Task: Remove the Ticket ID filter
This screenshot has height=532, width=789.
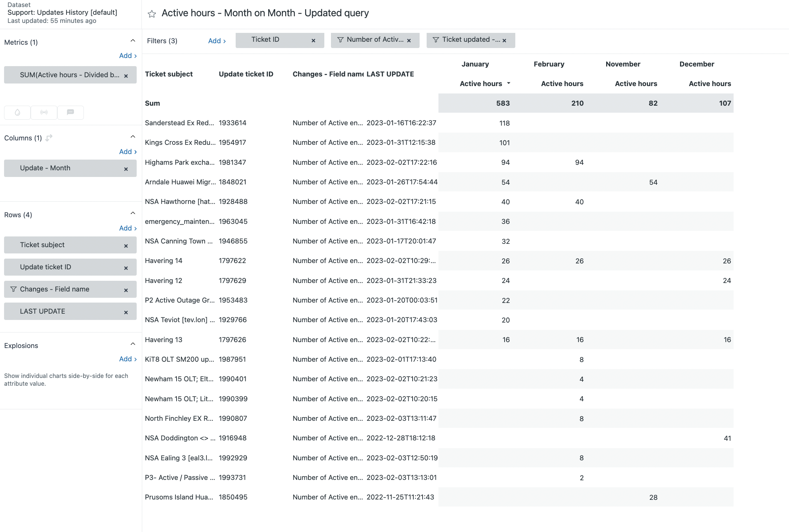Action: [313, 41]
